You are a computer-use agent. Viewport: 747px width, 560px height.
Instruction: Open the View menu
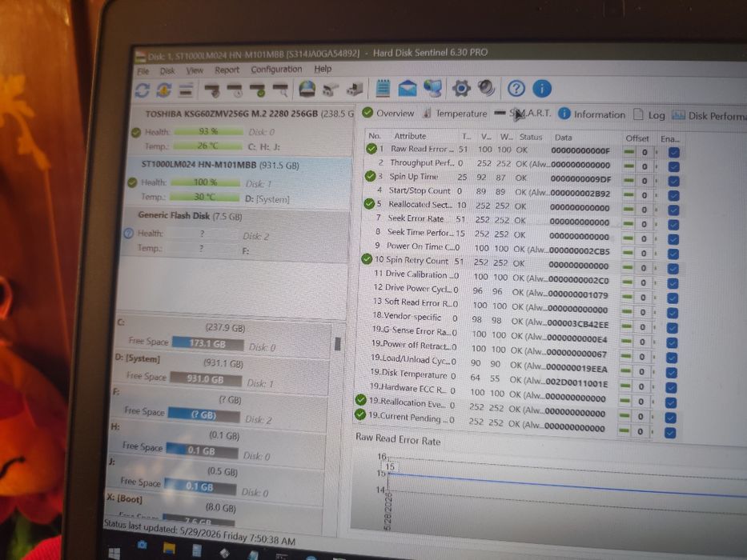(195, 70)
